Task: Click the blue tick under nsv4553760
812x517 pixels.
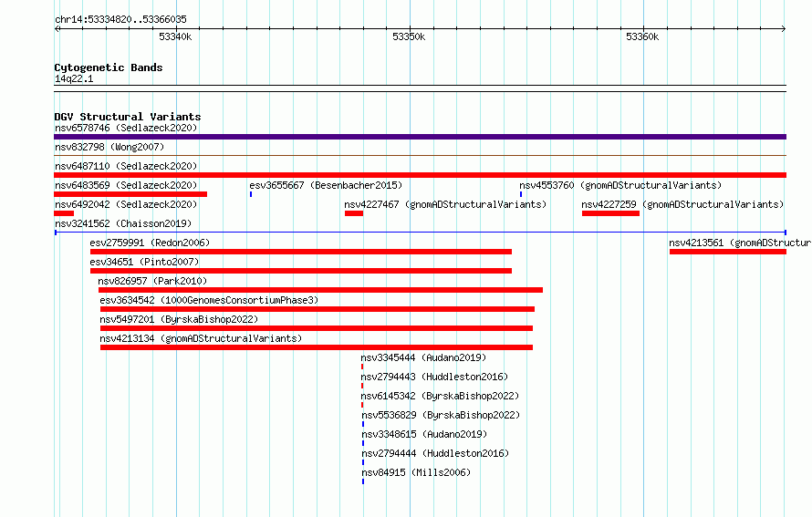Action: pos(521,194)
